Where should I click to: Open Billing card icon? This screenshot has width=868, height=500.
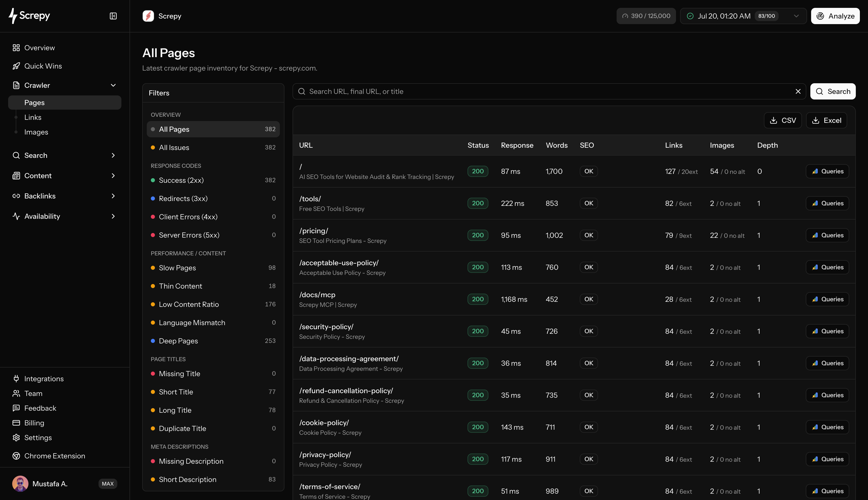pyautogui.click(x=16, y=423)
